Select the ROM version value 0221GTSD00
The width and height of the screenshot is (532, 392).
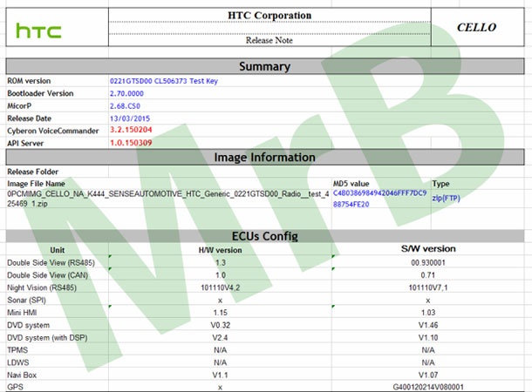tap(165, 81)
